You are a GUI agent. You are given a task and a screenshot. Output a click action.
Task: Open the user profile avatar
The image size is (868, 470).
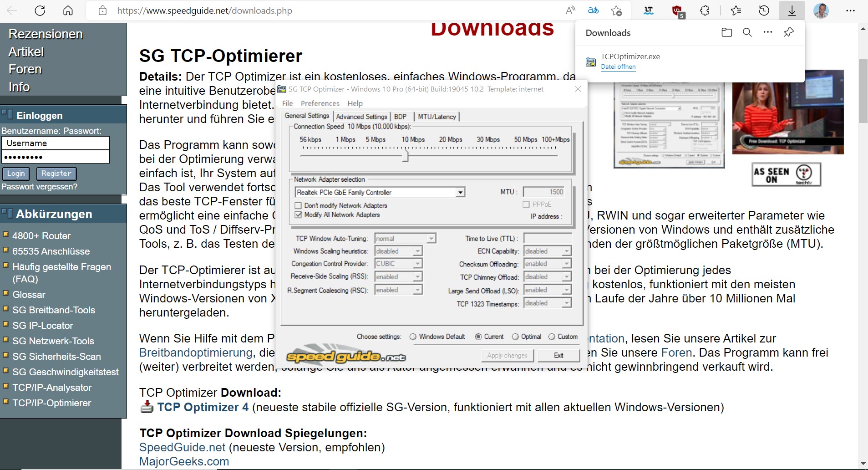[821, 10]
